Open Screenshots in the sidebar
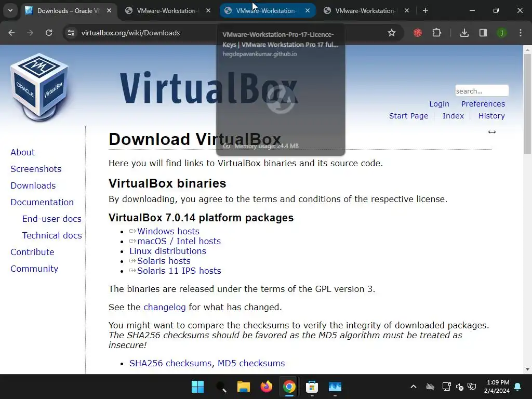Image resolution: width=532 pixels, height=399 pixels. pyautogui.click(x=36, y=169)
